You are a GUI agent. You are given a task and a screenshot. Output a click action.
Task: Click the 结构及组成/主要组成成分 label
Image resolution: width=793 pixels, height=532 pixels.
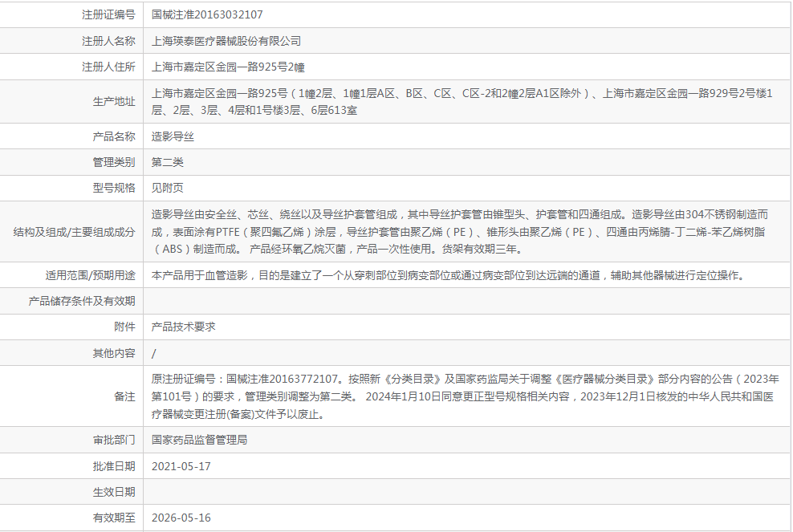click(x=75, y=232)
